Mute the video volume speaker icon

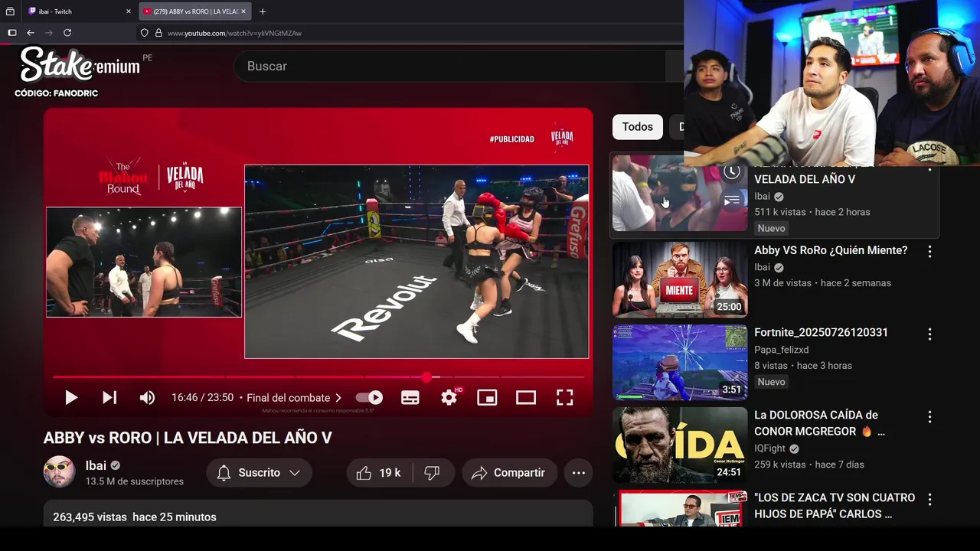[x=147, y=397]
